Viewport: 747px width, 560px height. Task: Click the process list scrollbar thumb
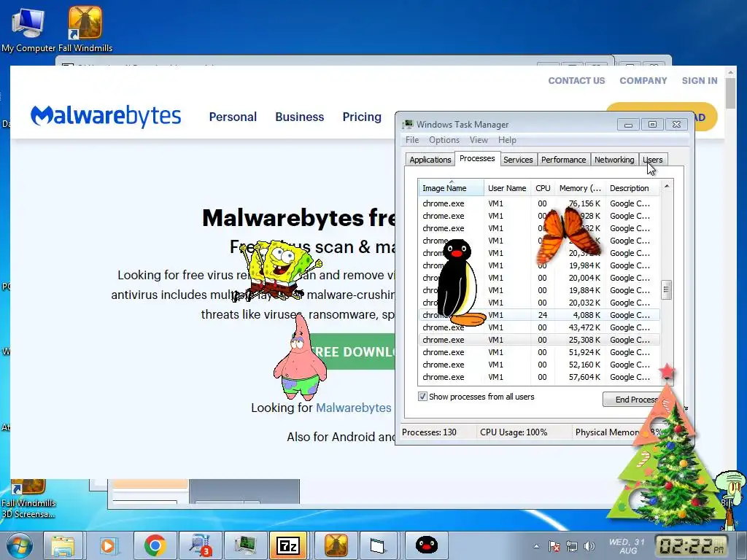tap(667, 289)
